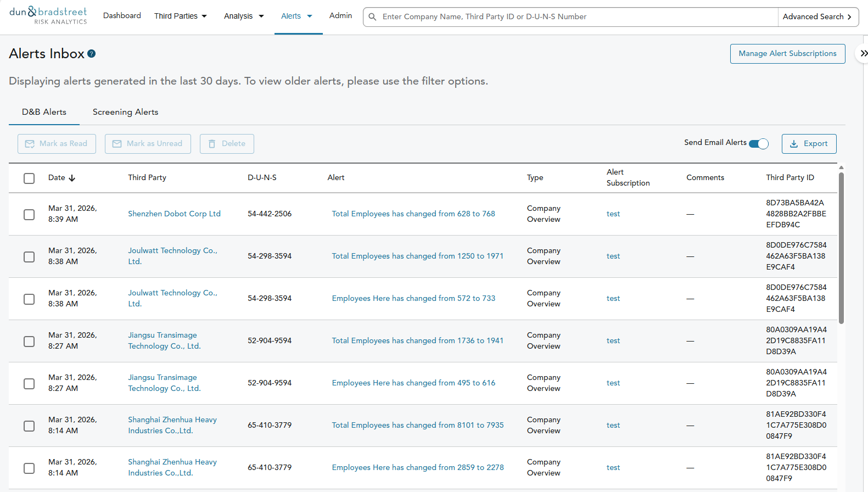Viewport: 868px width, 492px height.
Task: Open the Alerts dropdown in navbar
Action: click(297, 16)
